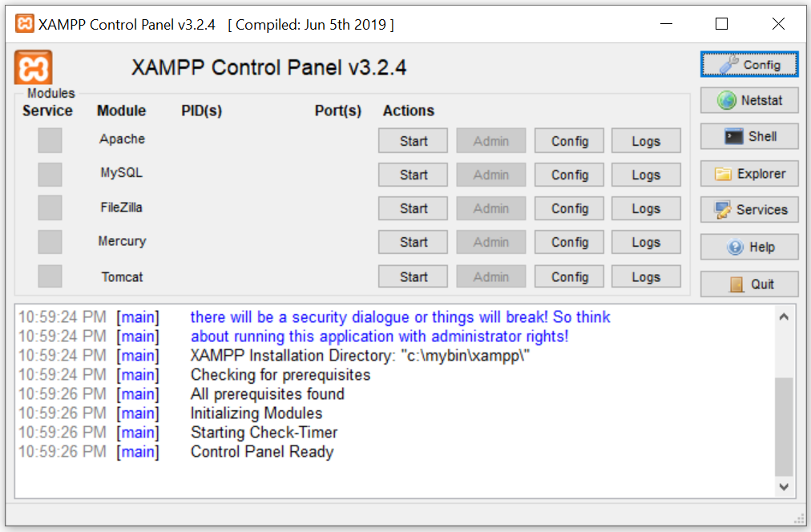Click the log scrollbar thumb
This screenshot has height=532, width=811.
784,426
